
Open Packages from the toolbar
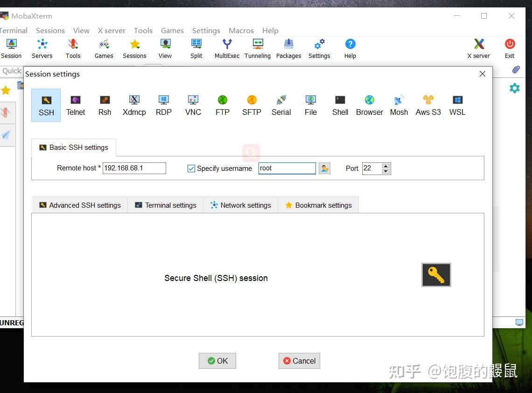[x=288, y=49]
